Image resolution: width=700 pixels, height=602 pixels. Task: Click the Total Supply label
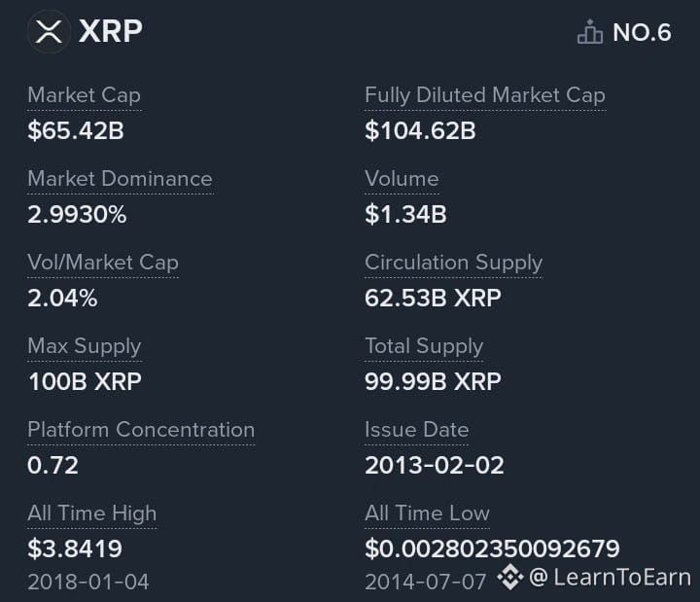[424, 346]
